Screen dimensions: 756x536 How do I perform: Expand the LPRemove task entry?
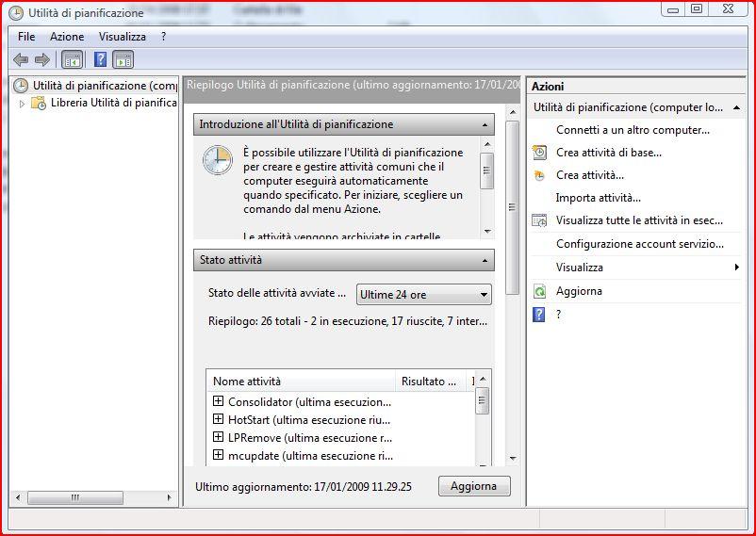point(219,437)
